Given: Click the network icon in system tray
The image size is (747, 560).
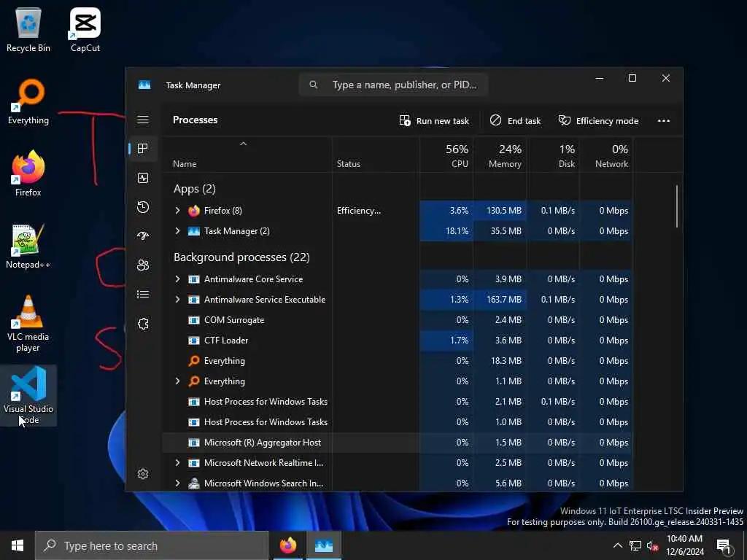Looking at the screenshot, I should [635, 545].
